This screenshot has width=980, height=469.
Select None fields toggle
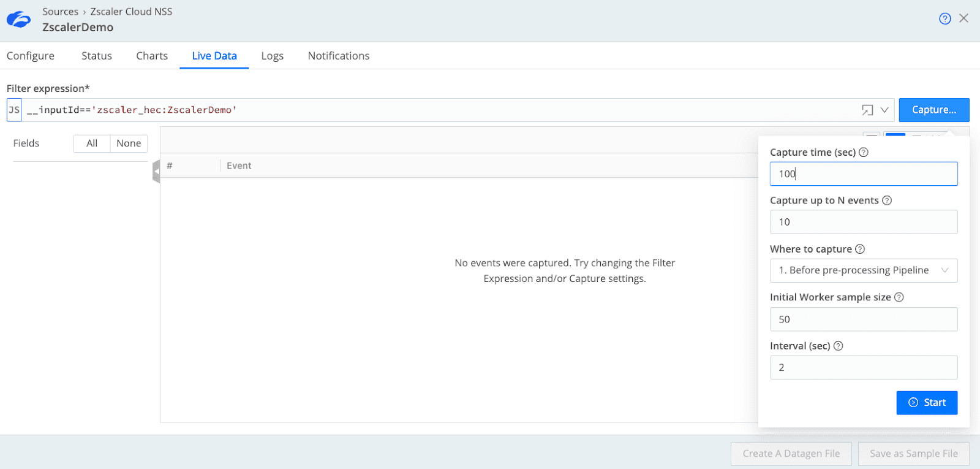(x=129, y=143)
